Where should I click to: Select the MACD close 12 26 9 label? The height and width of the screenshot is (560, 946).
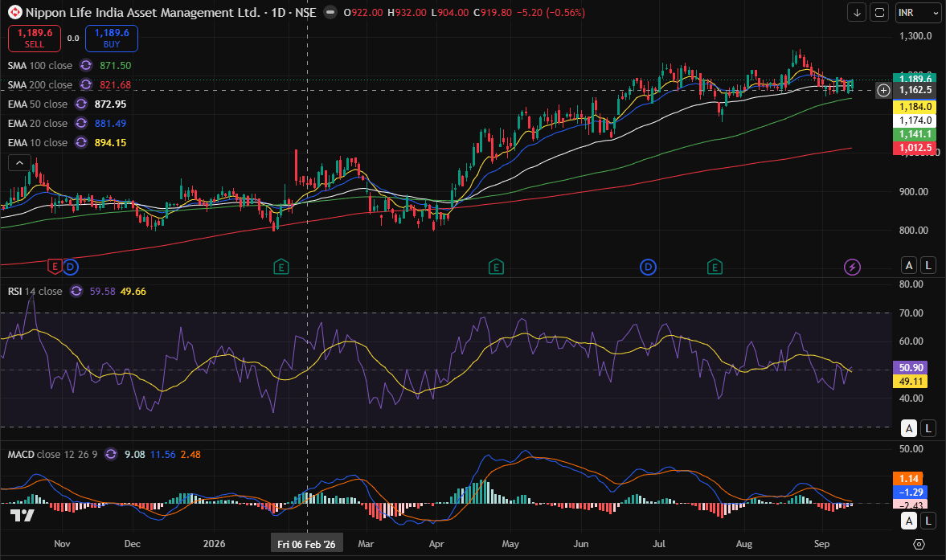click(x=52, y=454)
